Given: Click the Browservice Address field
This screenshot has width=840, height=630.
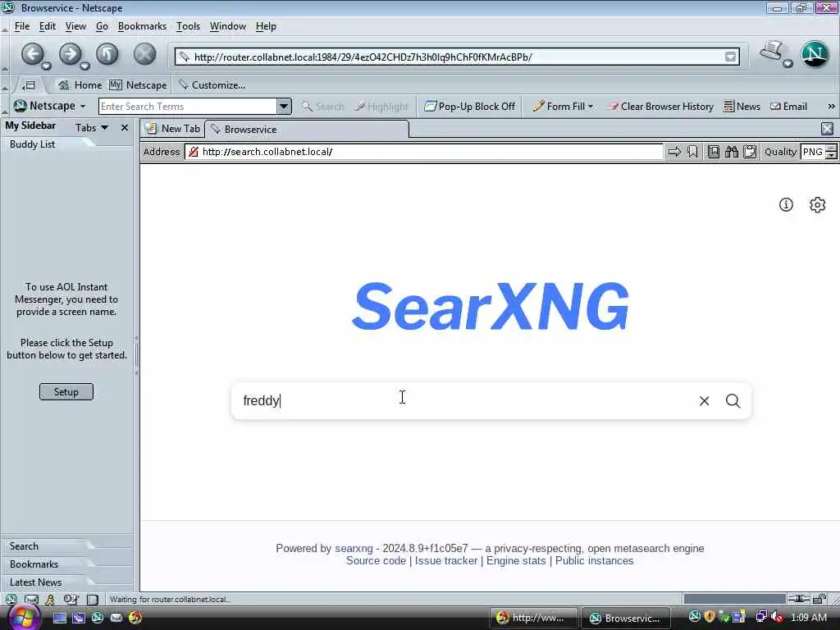Looking at the screenshot, I should [423, 152].
